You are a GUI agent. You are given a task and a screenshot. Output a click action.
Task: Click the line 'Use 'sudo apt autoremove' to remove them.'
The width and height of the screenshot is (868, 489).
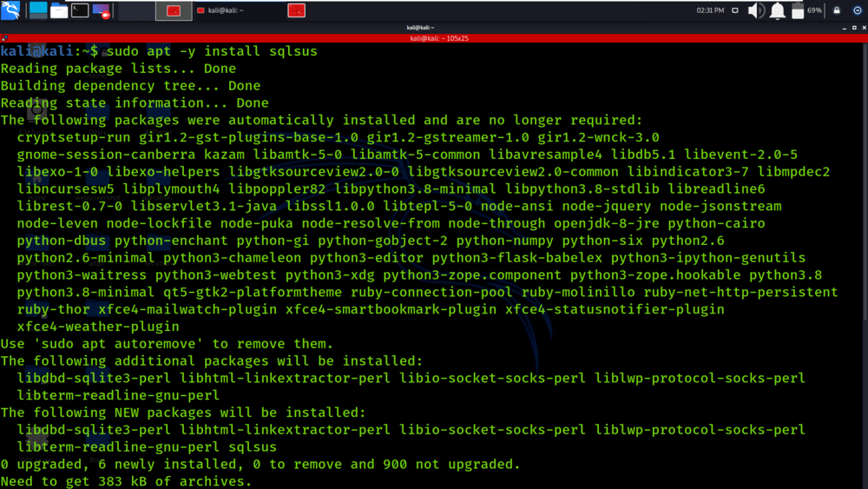coord(168,344)
